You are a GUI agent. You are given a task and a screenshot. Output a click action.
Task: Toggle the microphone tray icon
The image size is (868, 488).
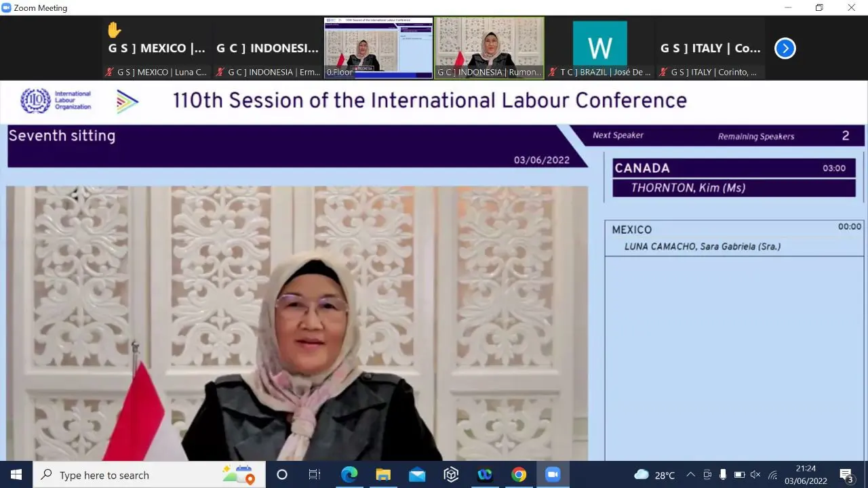[723, 475]
